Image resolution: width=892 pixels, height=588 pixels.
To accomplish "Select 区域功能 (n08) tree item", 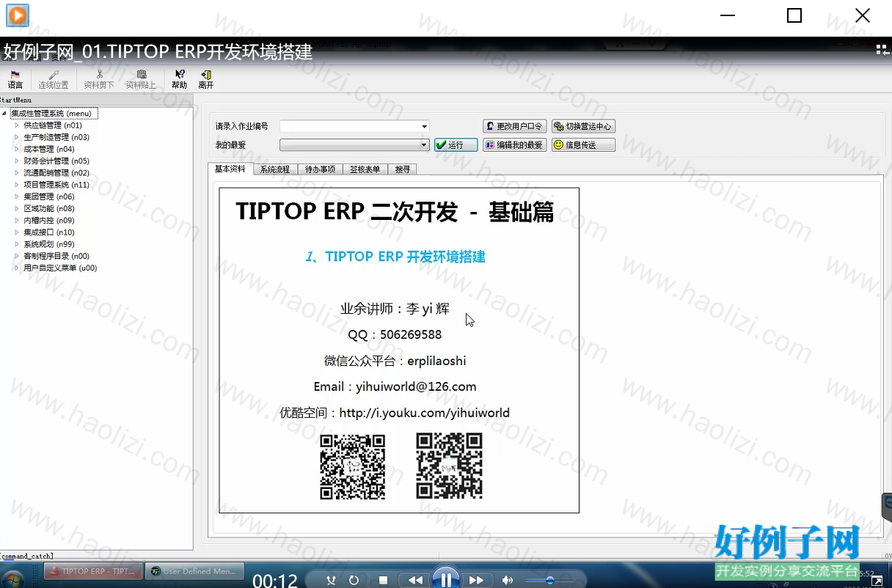I will 48,208.
